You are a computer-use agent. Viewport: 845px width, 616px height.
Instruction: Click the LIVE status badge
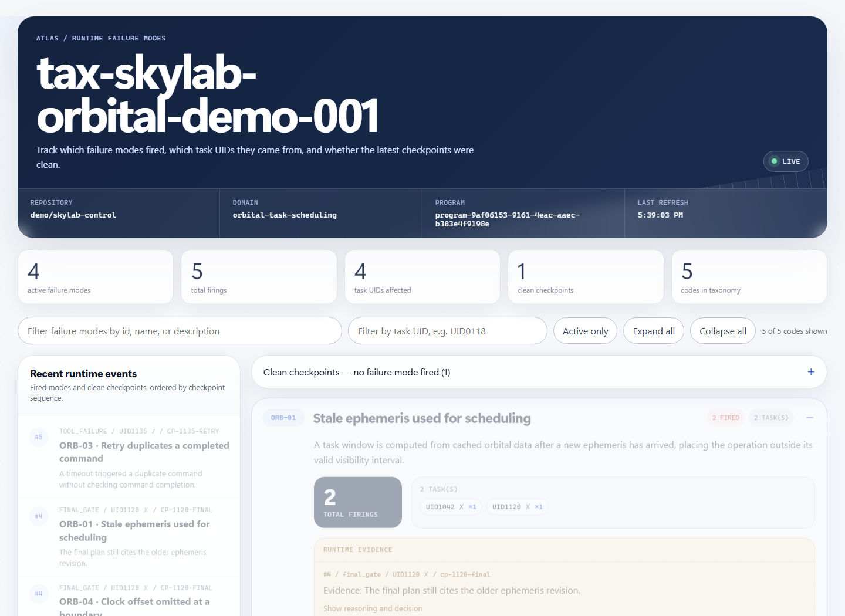786,161
